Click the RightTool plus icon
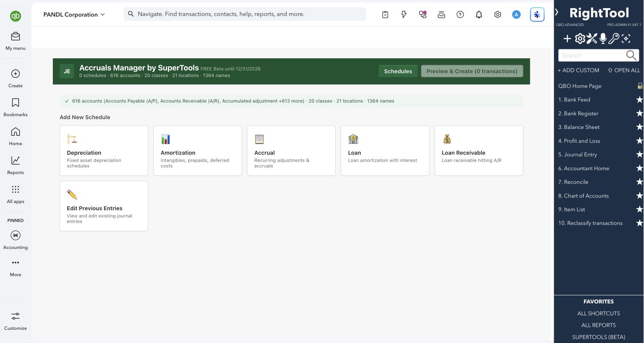Screen dimensions: 644x343 click(x=567, y=39)
